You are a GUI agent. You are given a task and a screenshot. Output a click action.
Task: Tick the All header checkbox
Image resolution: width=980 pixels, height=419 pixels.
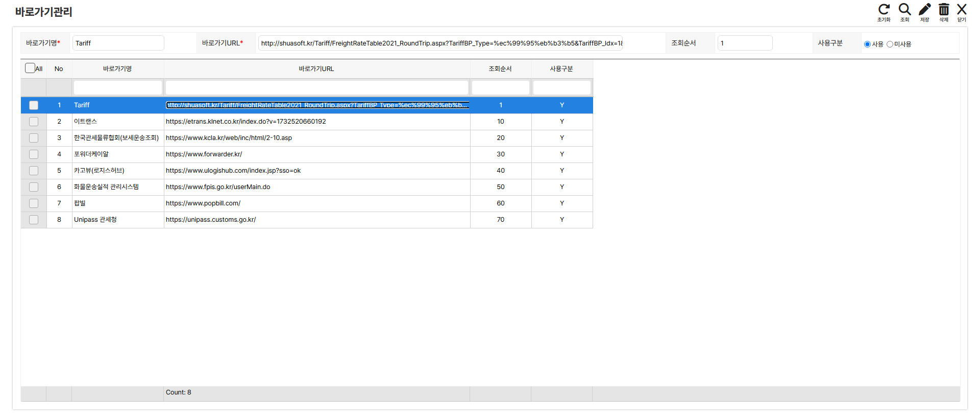[30, 68]
